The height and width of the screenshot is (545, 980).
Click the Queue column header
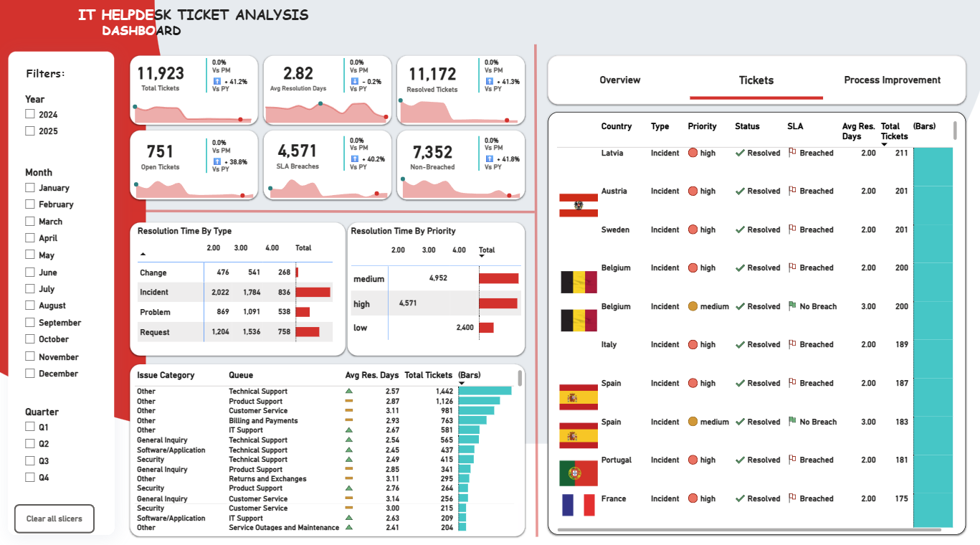click(x=241, y=375)
